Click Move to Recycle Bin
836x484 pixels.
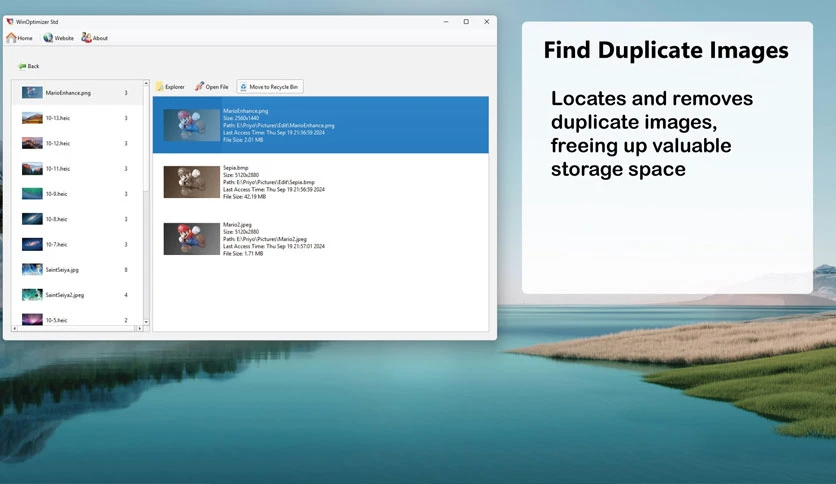click(x=270, y=87)
